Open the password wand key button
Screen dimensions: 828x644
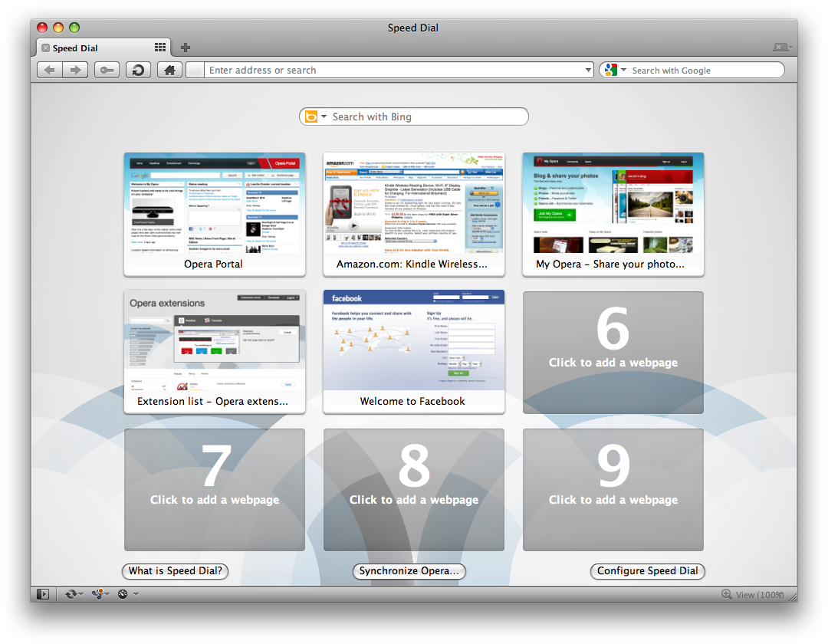pos(107,71)
